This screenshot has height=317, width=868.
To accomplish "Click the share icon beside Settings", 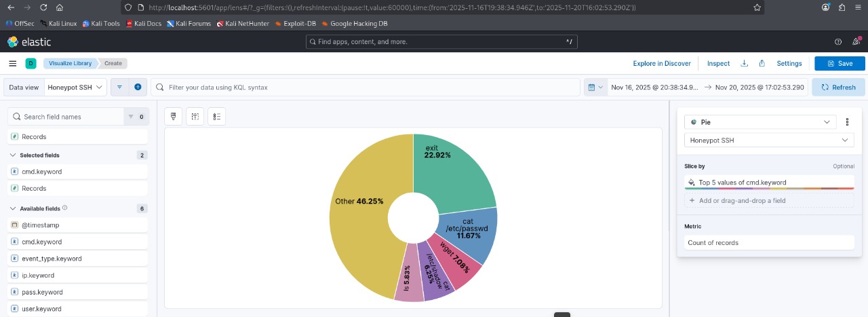I will click(762, 63).
